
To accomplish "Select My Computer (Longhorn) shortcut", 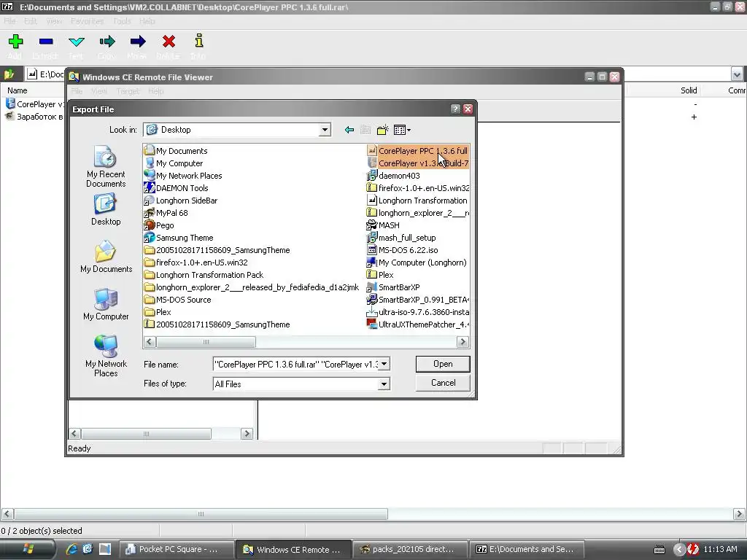I will click(417, 262).
